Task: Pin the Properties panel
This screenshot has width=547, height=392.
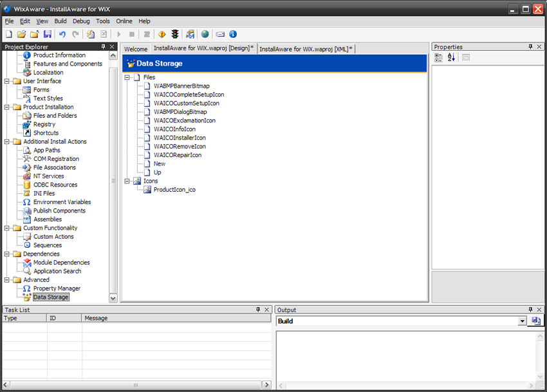Action: [531, 46]
